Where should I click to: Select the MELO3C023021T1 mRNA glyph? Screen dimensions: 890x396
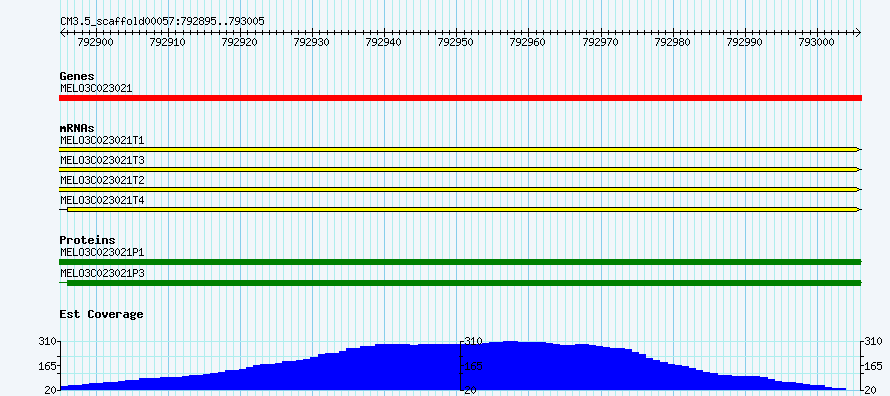click(x=460, y=149)
